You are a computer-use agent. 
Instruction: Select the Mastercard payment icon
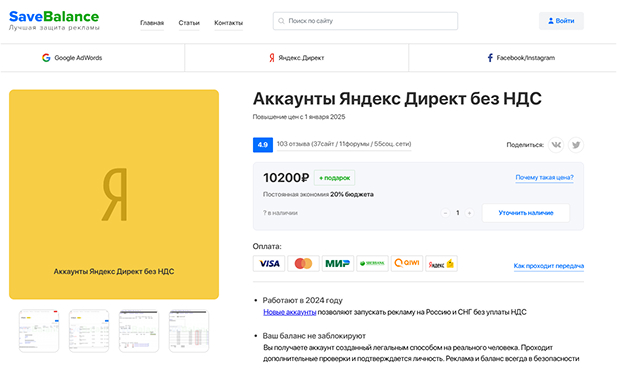[303, 264]
